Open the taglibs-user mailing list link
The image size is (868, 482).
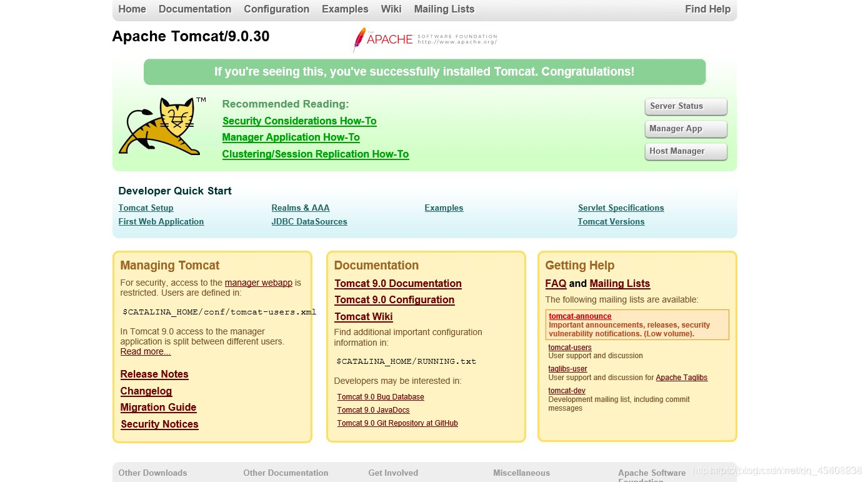pyautogui.click(x=568, y=369)
